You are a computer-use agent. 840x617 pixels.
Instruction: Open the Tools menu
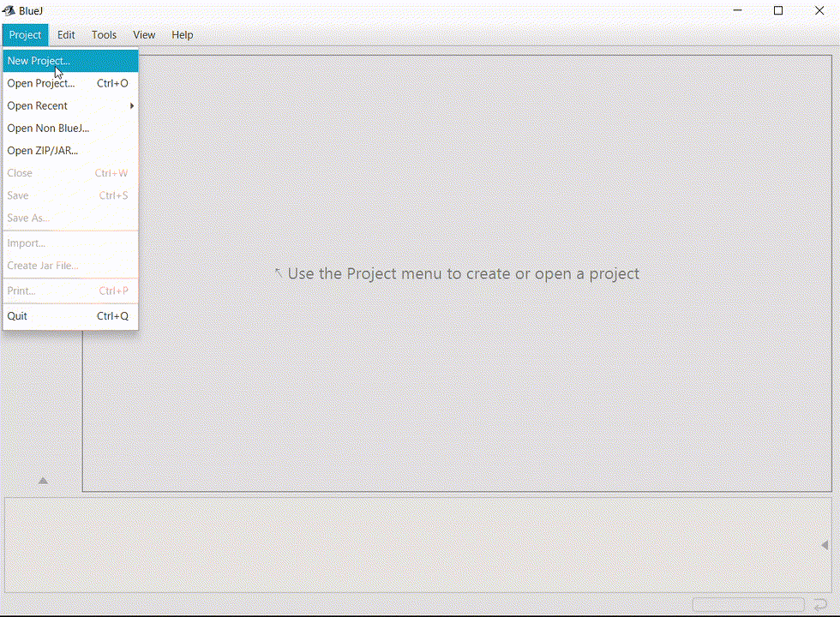[104, 35]
